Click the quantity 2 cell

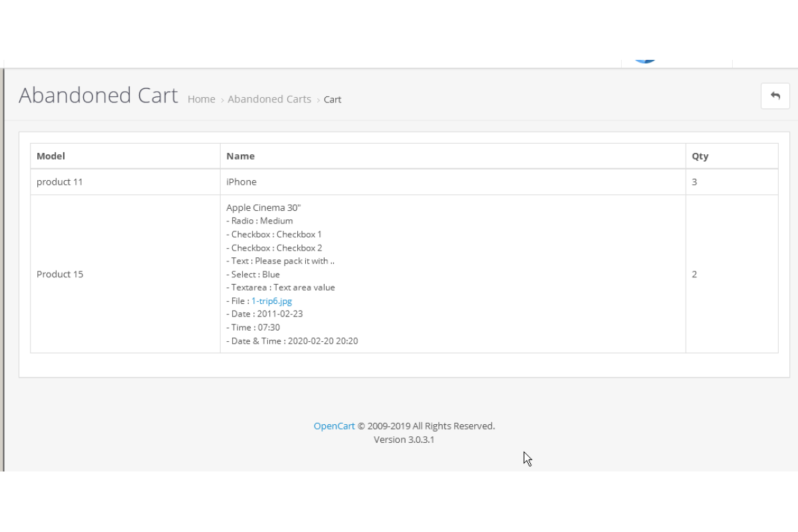tap(694, 274)
